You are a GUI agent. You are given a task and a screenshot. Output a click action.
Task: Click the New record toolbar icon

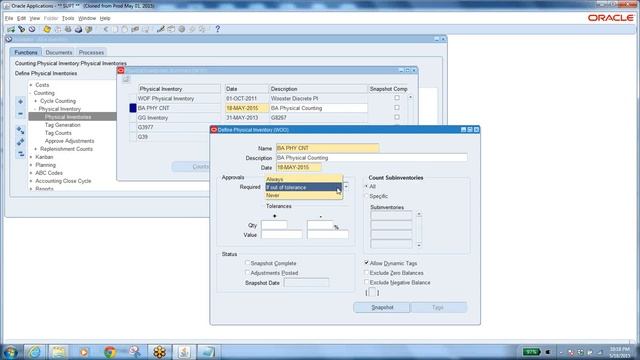click(x=11, y=29)
